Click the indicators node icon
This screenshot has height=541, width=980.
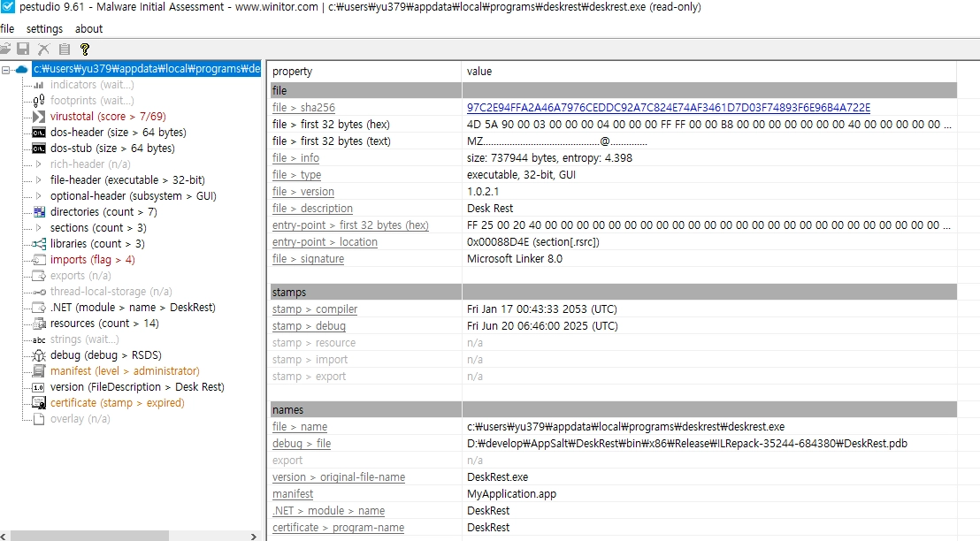point(39,84)
